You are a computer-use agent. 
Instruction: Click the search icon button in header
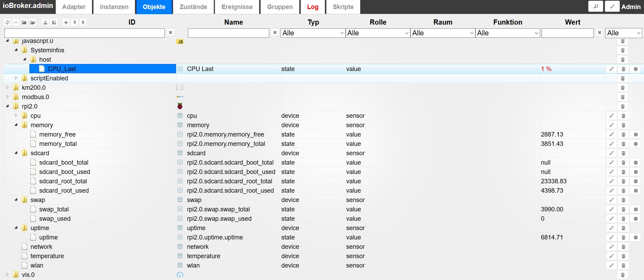(x=596, y=7)
